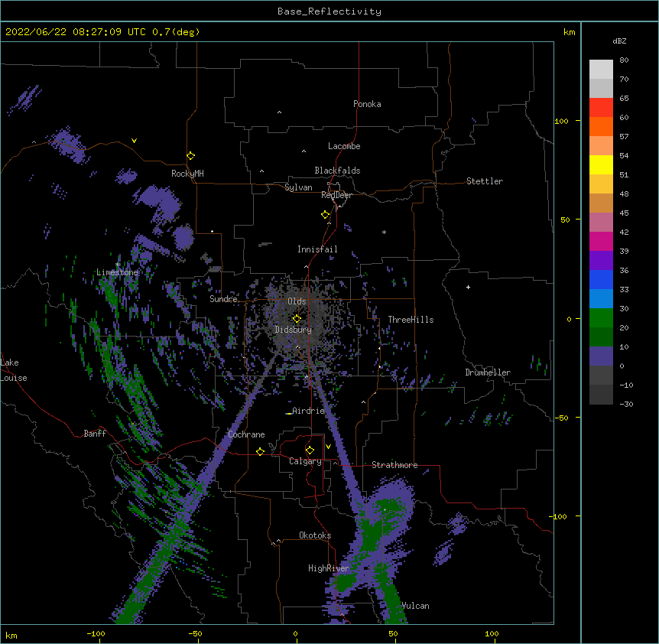Viewport: 659px width, 644px height.
Task: Click the Okotoks city label
Action: point(315,535)
